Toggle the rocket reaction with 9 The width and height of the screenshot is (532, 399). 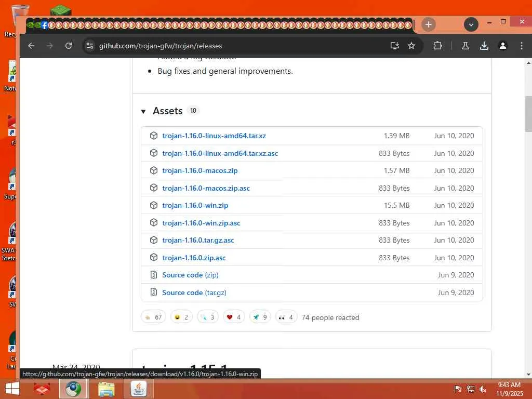pyautogui.click(x=260, y=317)
